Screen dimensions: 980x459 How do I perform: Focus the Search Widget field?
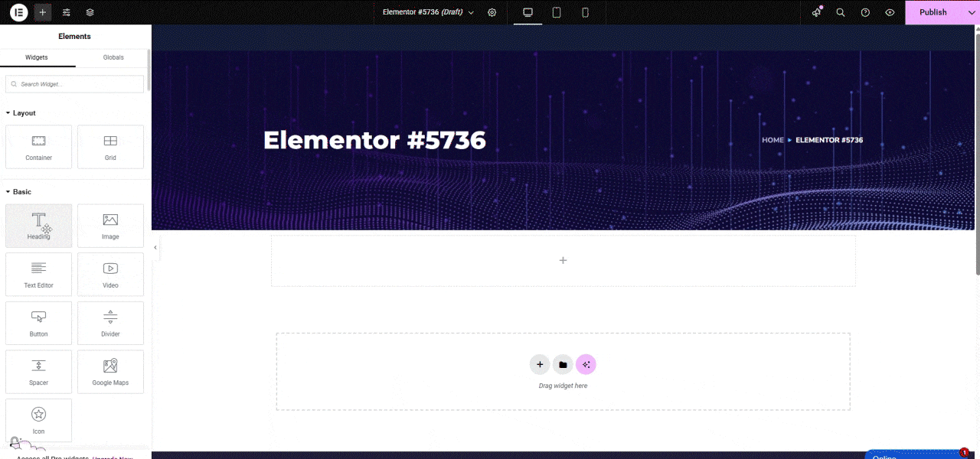(x=74, y=84)
